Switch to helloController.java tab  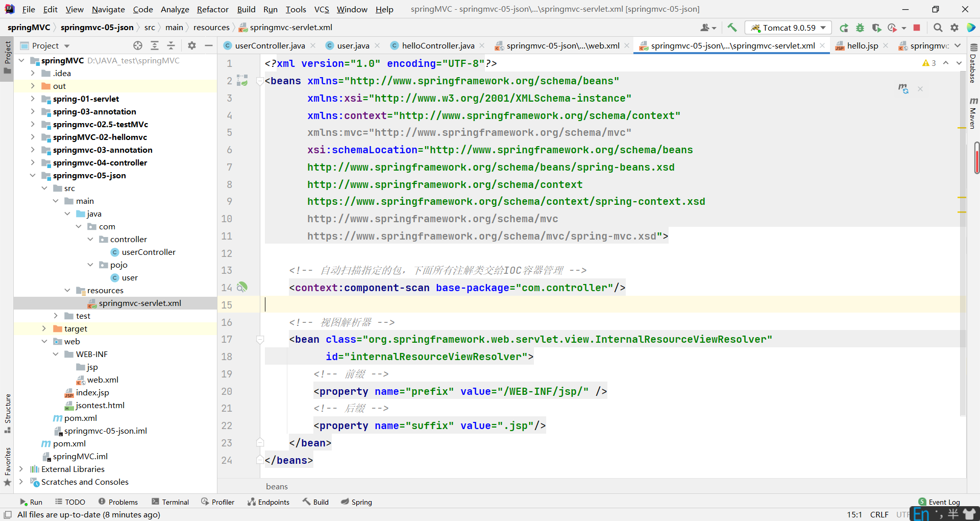pos(437,45)
